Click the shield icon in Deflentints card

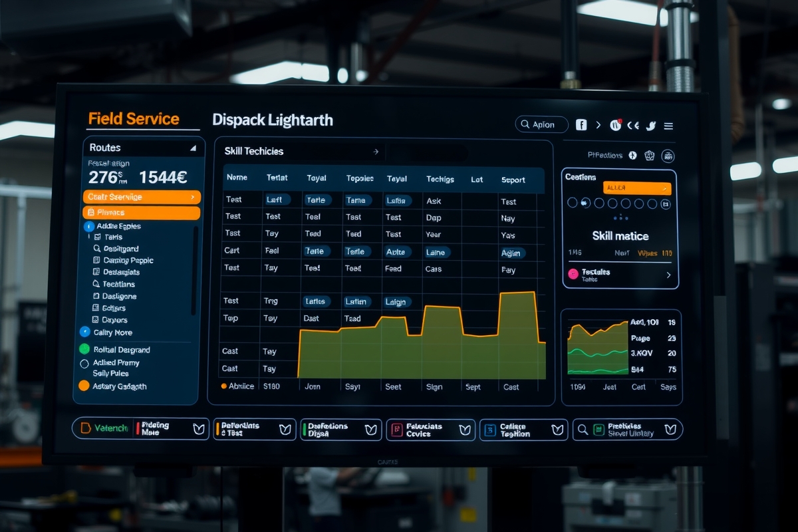click(285, 430)
